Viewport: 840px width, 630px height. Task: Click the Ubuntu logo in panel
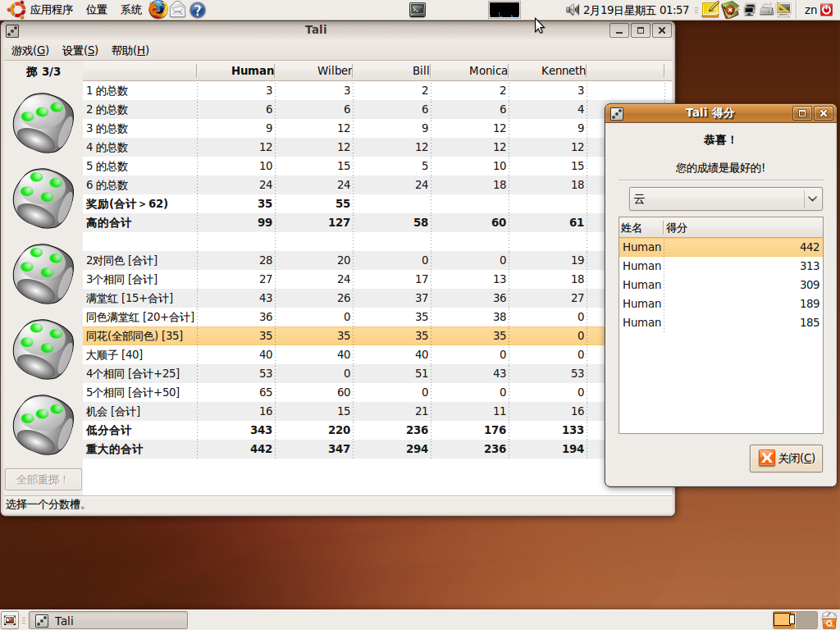pyautogui.click(x=16, y=10)
